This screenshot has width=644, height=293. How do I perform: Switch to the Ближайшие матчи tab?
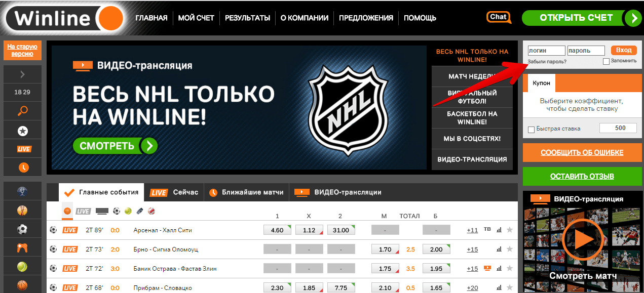point(247,192)
